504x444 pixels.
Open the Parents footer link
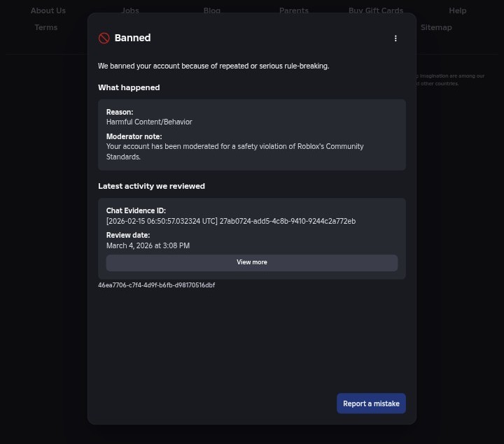tap(294, 10)
